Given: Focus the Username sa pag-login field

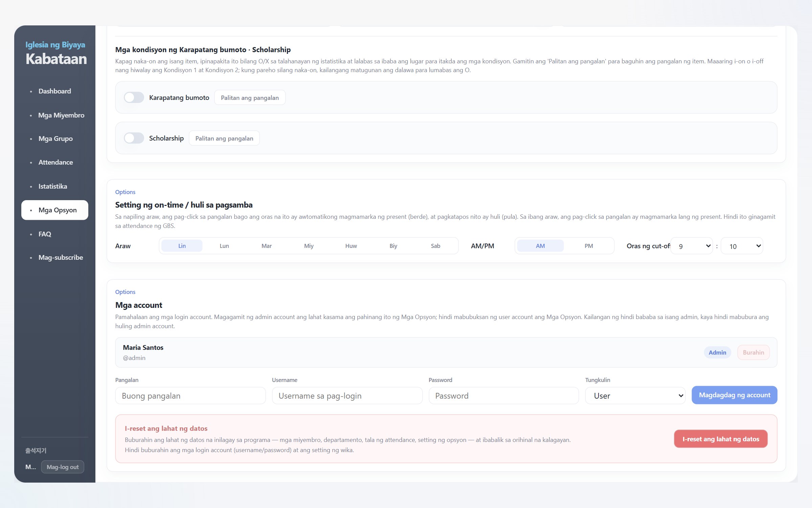Looking at the screenshot, I should tap(347, 396).
